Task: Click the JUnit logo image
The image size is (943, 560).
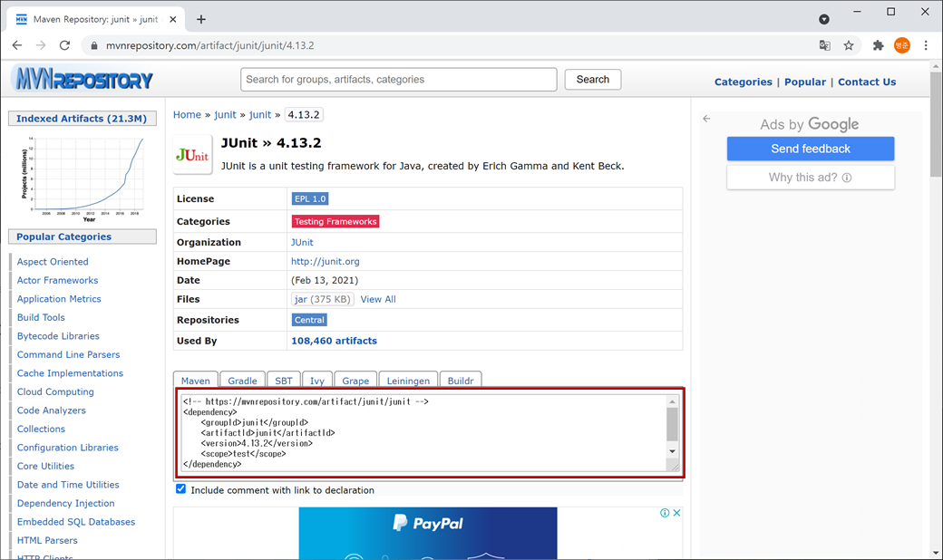Action: (x=192, y=154)
